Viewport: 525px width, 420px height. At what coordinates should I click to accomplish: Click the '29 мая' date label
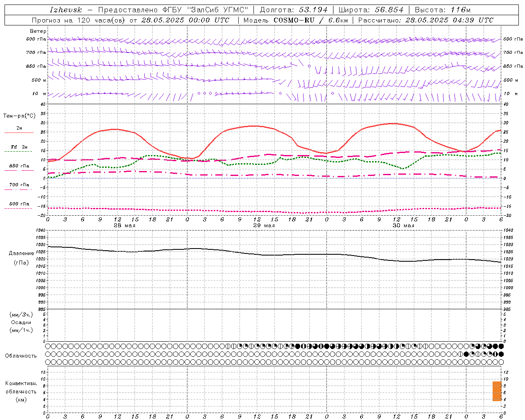pyautogui.click(x=264, y=226)
